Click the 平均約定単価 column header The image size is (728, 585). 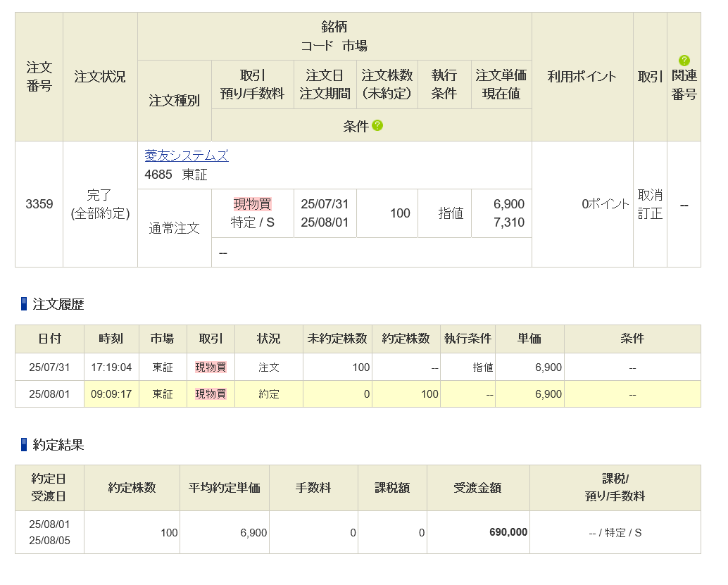225,487
